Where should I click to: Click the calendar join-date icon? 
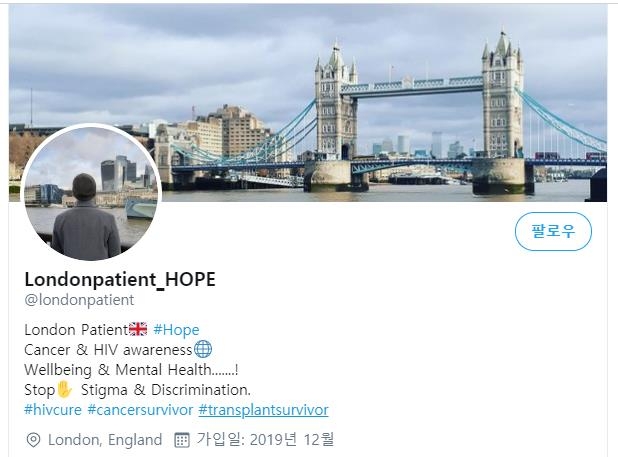click(x=182, y=440)
